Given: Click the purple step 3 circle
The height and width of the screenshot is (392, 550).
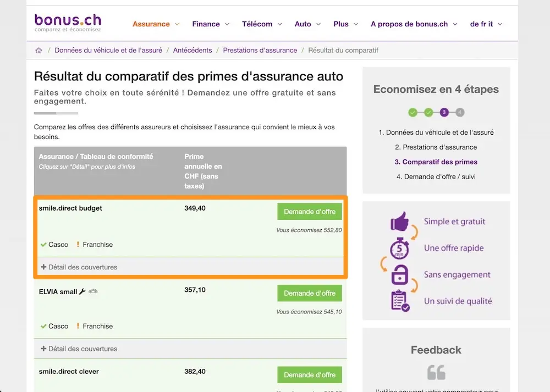Looking at the screenshot, I should point(444,113).
